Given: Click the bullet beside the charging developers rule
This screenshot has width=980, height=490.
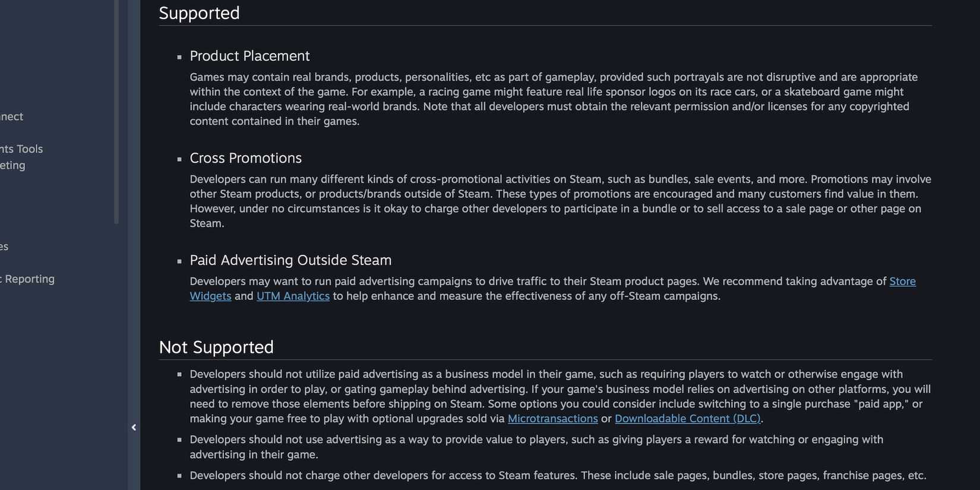Looking at the screenshot, I should pos(179,475).
